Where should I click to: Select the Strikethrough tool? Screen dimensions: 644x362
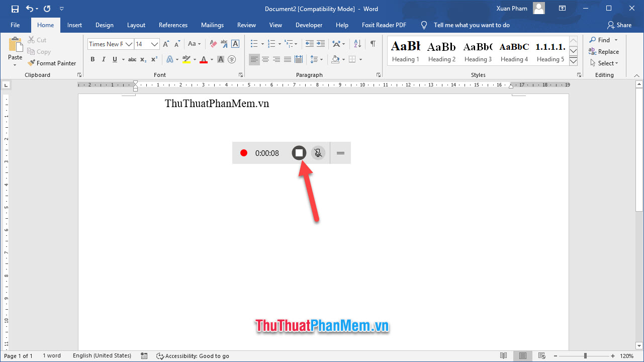(x=132, y=59)
